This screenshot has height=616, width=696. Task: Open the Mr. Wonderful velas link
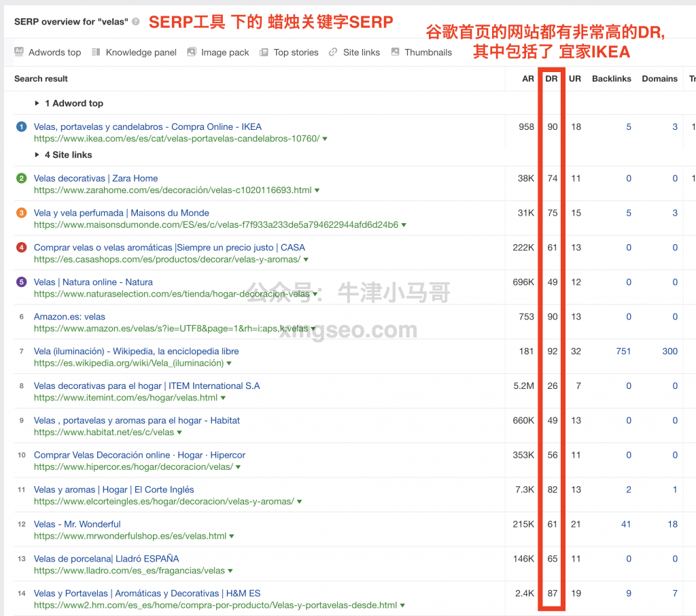77,524
